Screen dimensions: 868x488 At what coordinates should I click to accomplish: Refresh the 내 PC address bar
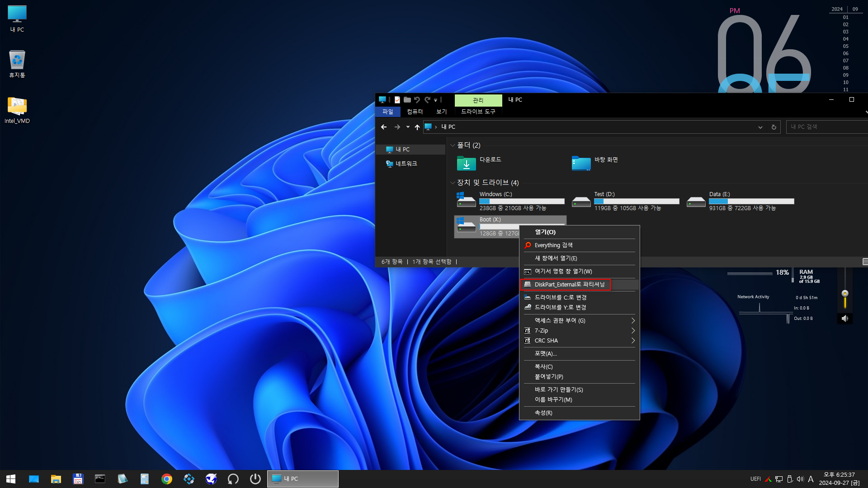pyautogui.click(x=774, y=127)
